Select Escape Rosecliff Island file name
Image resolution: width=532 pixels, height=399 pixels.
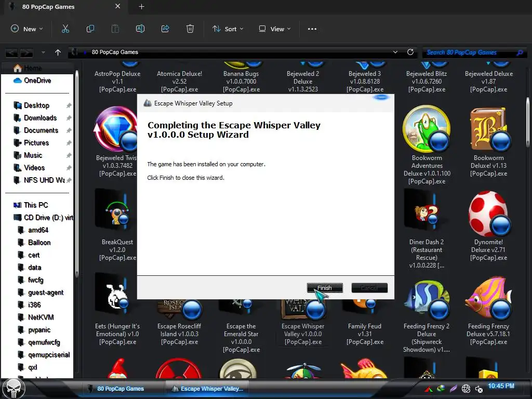pyautogui.click(x=179, y=334)
